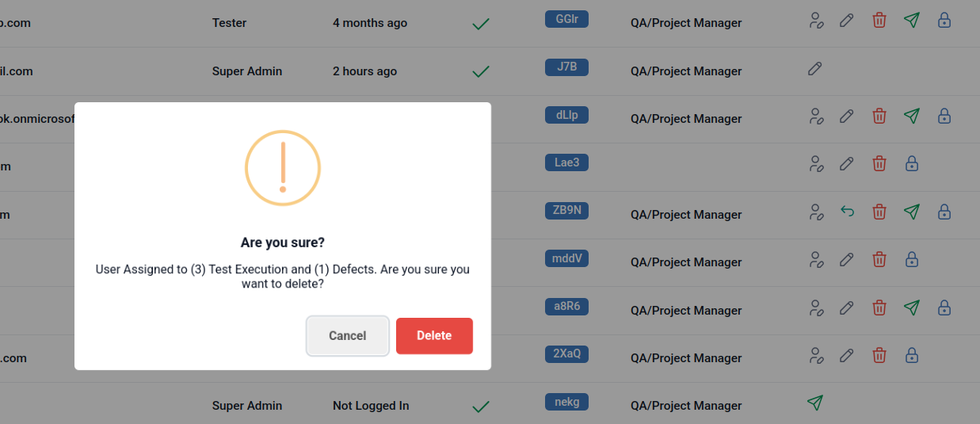Click the lock icon in the 2XaQ row
Viewport: 980px width, 424px height.
click(x=912, y=355)
